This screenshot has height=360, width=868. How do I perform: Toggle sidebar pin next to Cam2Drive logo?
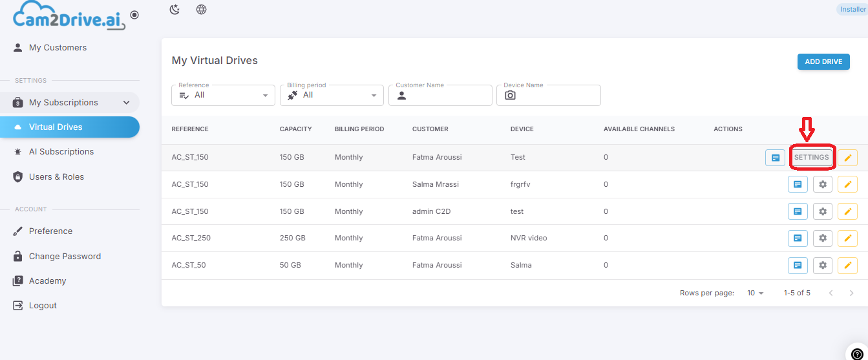pyautogui.click(x=134, y=14)
